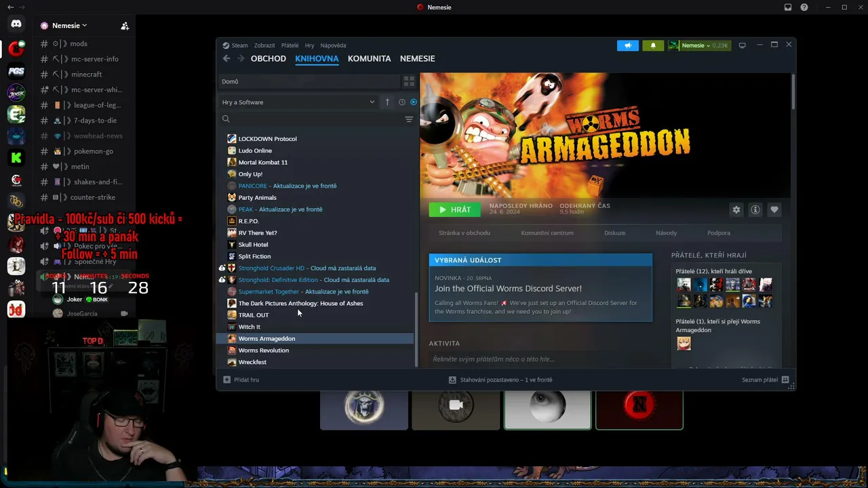
Task: Open the Nemesie account dropdown in Steam
Action: 698,45
